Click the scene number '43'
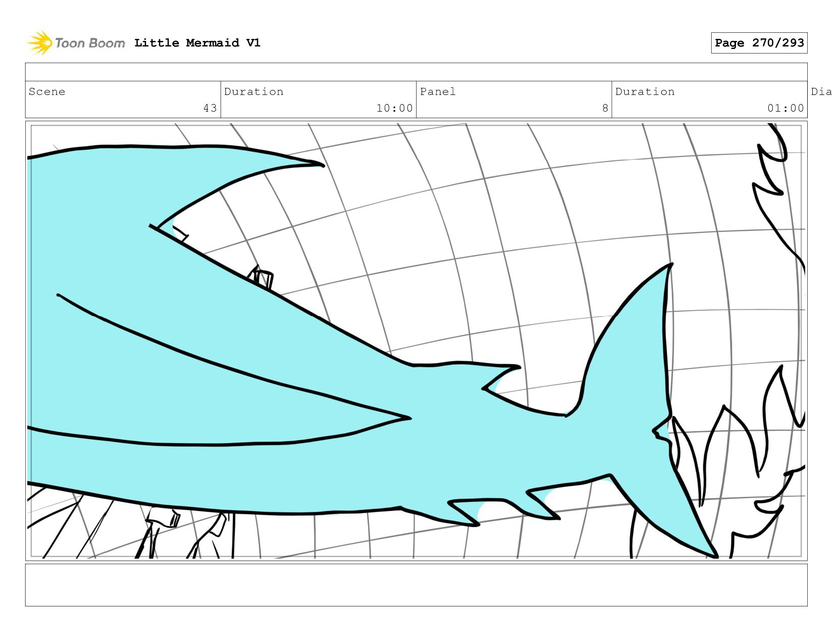834x644 pixels. (x=210, y=108)
